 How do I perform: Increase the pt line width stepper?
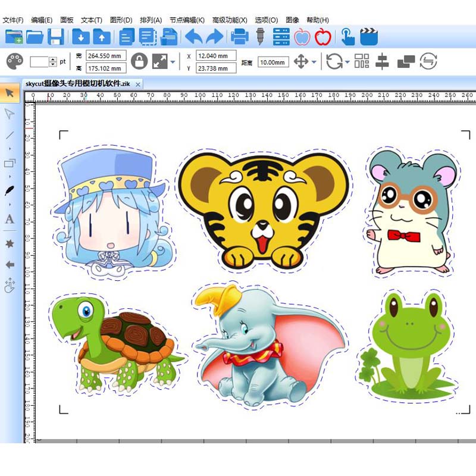tap(53, 59)
